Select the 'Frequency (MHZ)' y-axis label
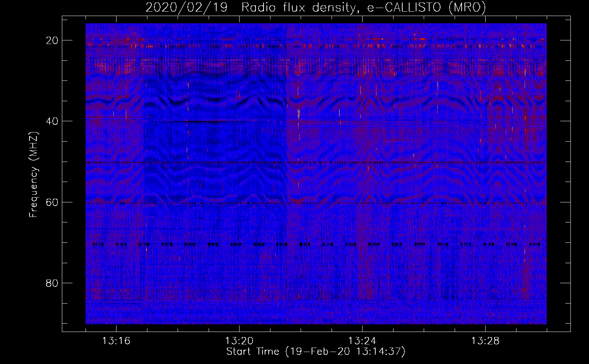Viewport: 589px width, 364px height. [33, 174]
